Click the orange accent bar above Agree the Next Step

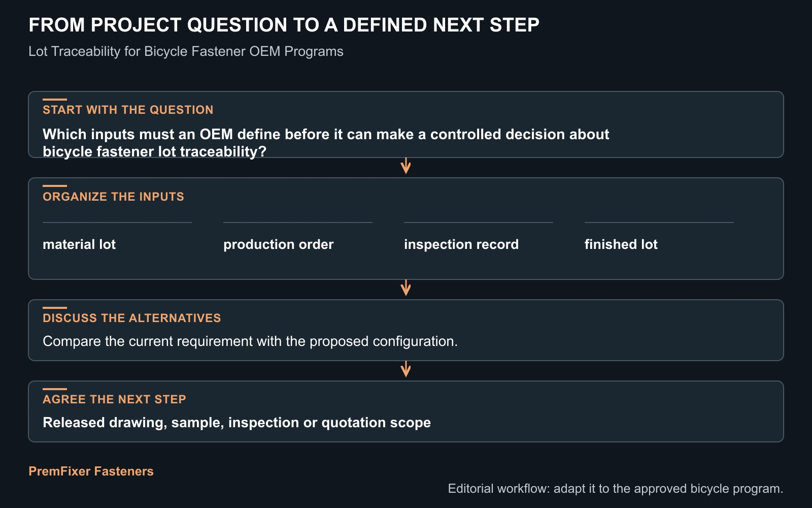click(x=55, y=389)
